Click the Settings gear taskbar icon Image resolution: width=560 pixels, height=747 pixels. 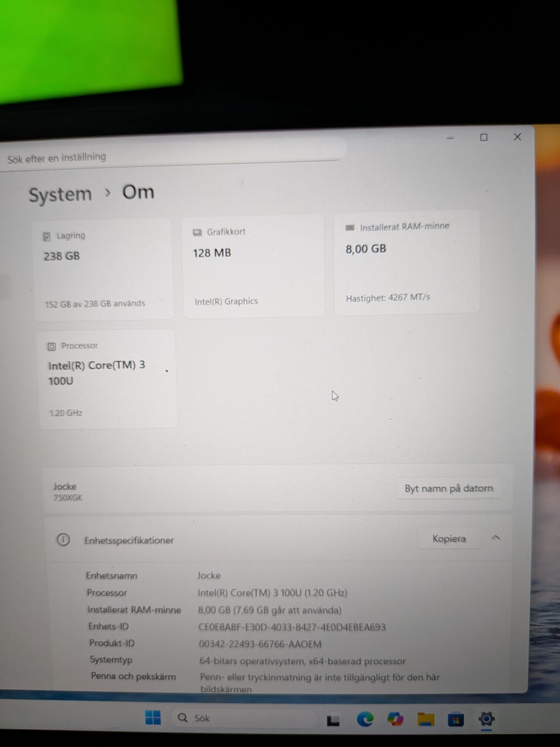pos(486,720)
